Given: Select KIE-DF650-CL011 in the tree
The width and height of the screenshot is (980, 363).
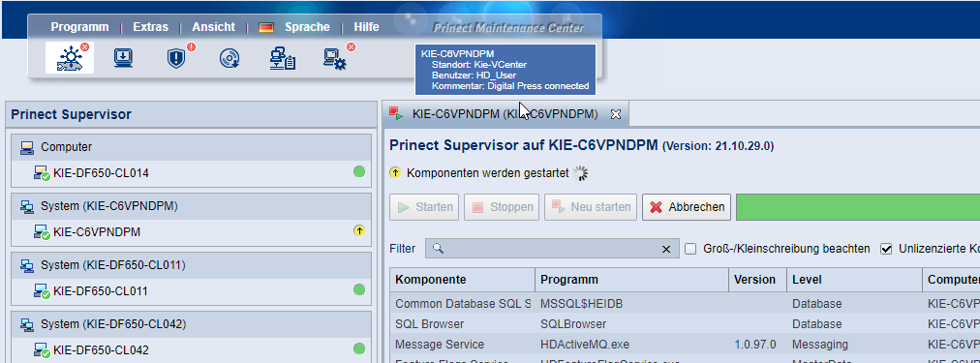Looking at the screenshot, I should [x=191, y=290].
